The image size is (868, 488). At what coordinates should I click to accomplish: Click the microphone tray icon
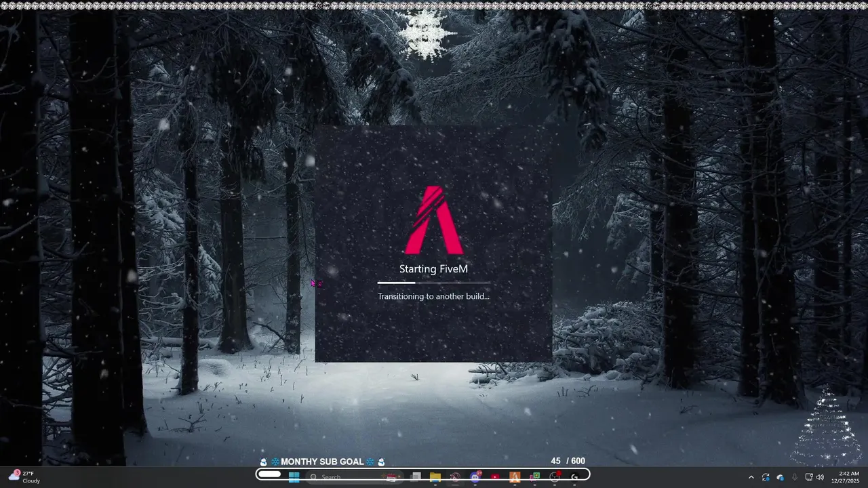click(794, 477)
